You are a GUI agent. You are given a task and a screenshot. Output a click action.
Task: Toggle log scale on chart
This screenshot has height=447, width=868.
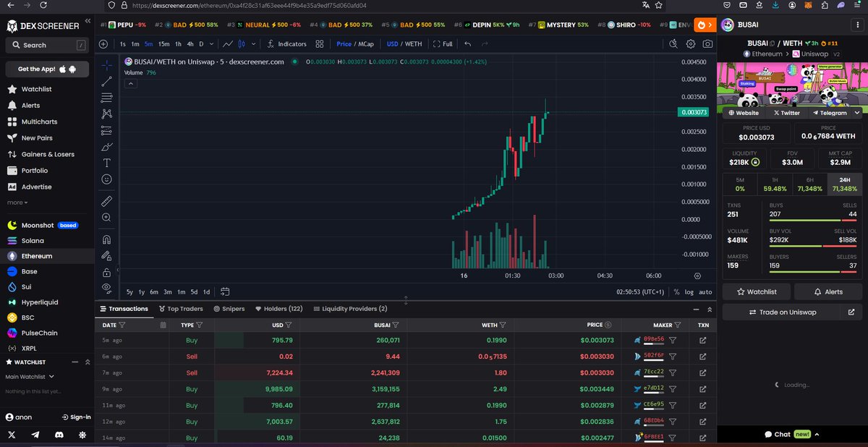(689, 292)
